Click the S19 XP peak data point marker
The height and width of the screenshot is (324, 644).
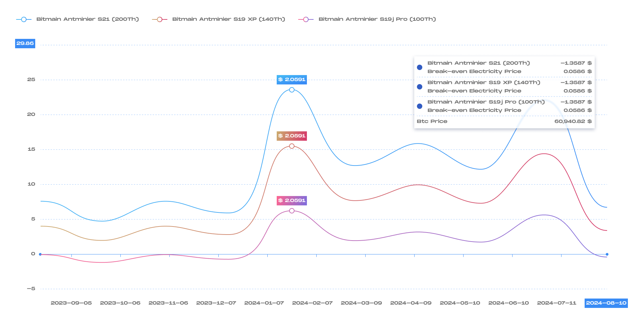click(x=292, y=146)
